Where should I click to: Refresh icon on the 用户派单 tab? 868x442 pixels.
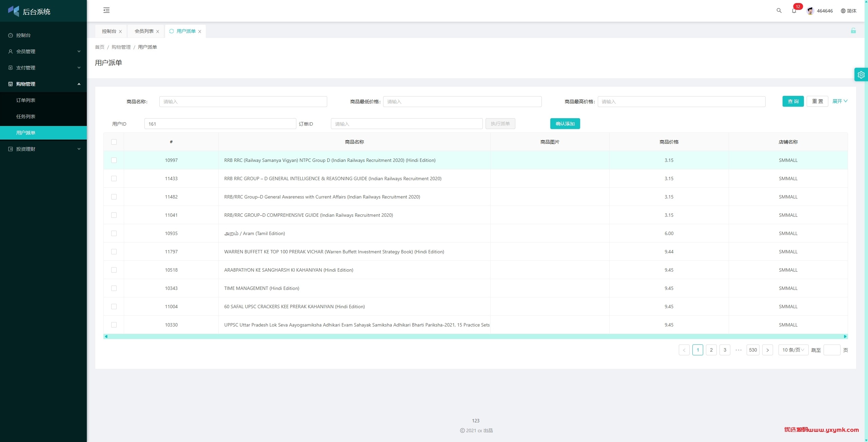tap(172, 31)
